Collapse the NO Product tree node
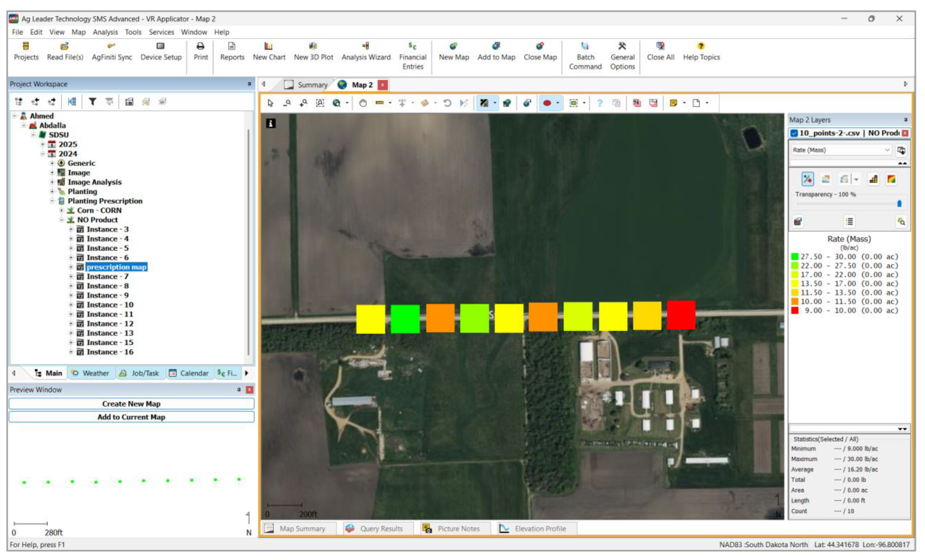This screenshot has height=560, width=925. [62, 220]
